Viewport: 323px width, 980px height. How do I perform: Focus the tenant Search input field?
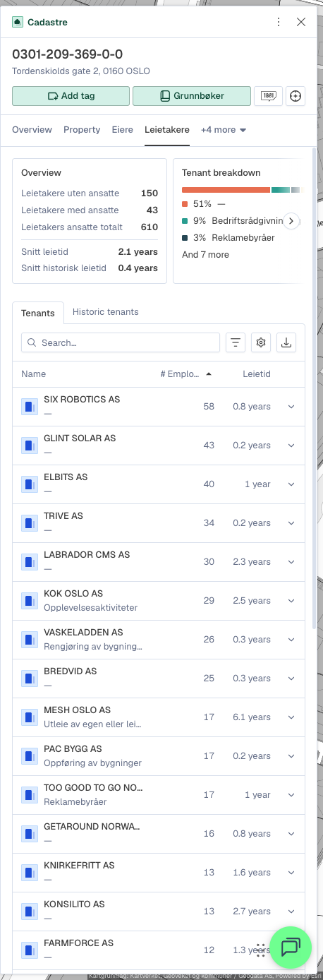121,342
